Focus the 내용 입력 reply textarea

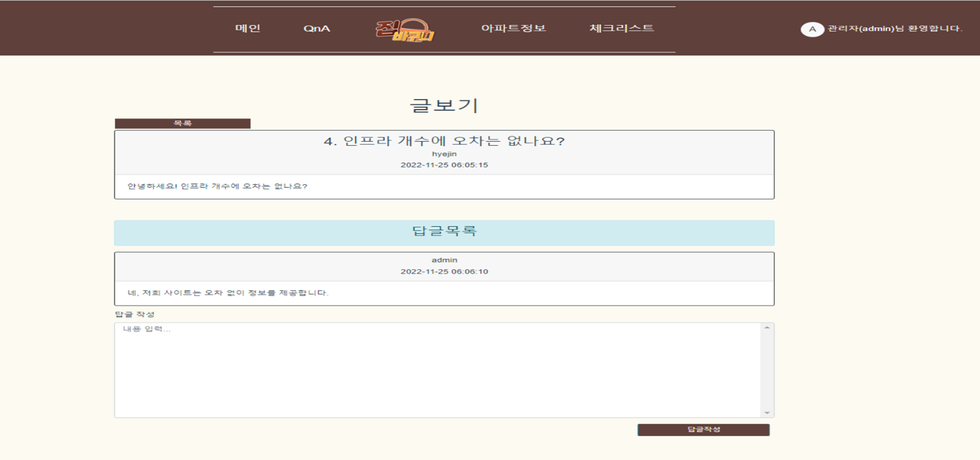click(x=437, y=370)
